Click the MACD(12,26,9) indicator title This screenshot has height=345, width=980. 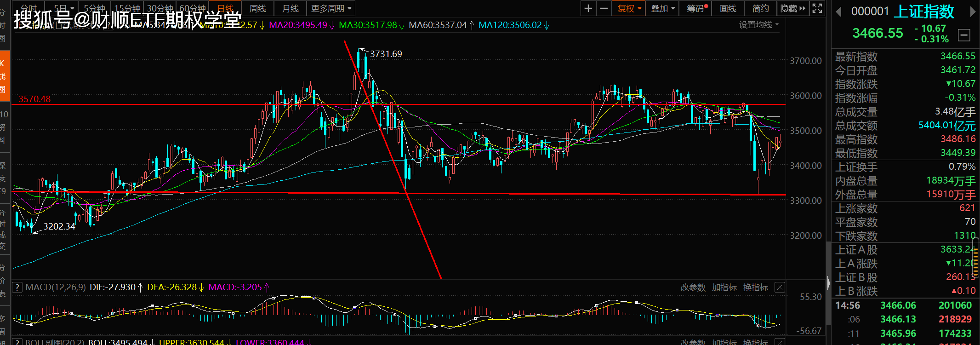coord(56,287)
